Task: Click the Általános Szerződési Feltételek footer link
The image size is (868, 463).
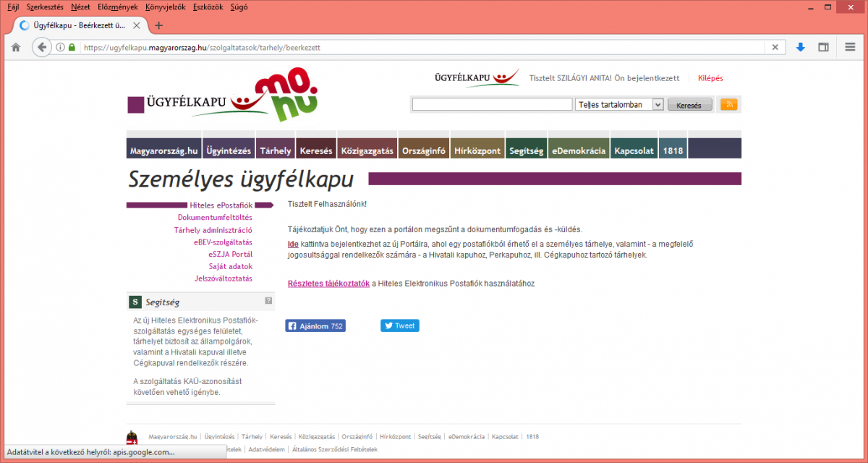Action: pos(336,449)
